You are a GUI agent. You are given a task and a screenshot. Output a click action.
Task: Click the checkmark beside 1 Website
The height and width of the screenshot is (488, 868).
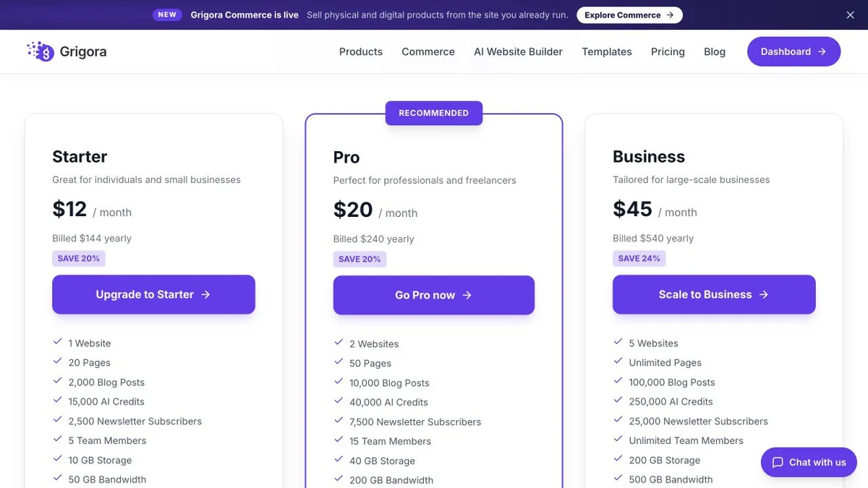(x=57, y=343)
